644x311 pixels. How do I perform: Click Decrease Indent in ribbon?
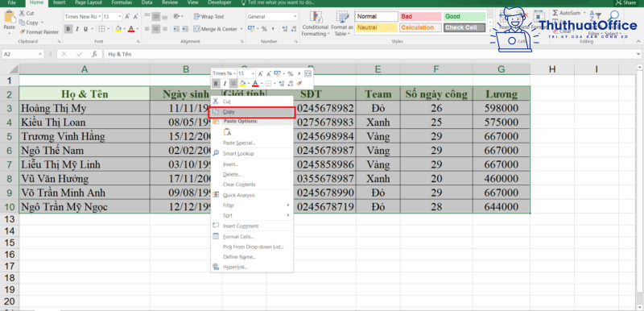175,29
